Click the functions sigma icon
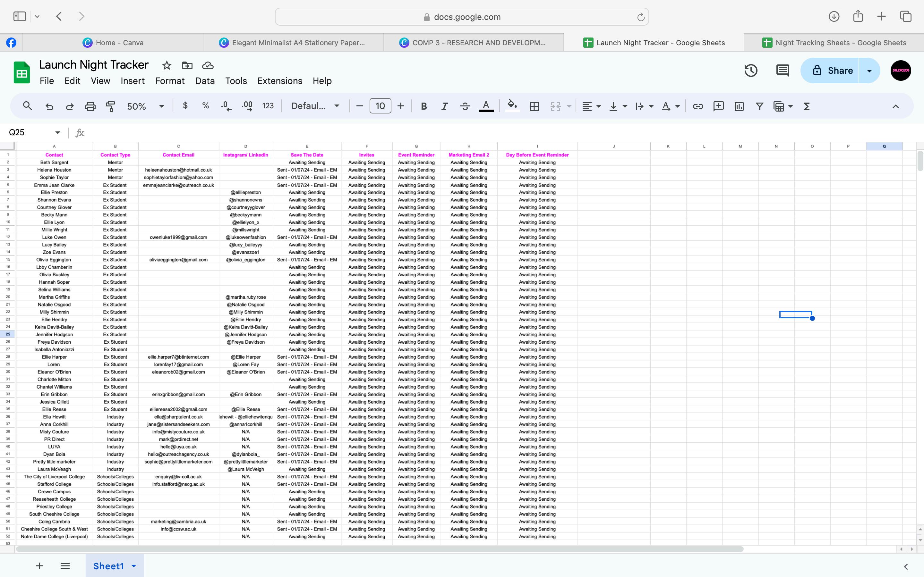 806,106
